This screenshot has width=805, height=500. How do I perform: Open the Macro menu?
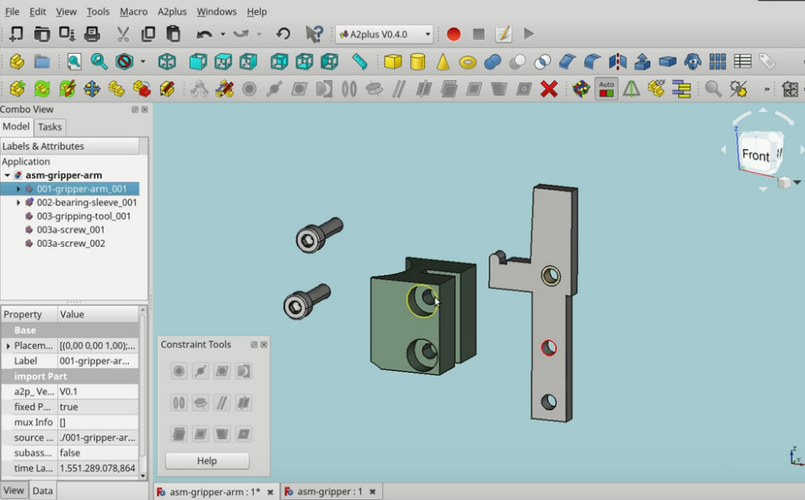tap(133, 11)
